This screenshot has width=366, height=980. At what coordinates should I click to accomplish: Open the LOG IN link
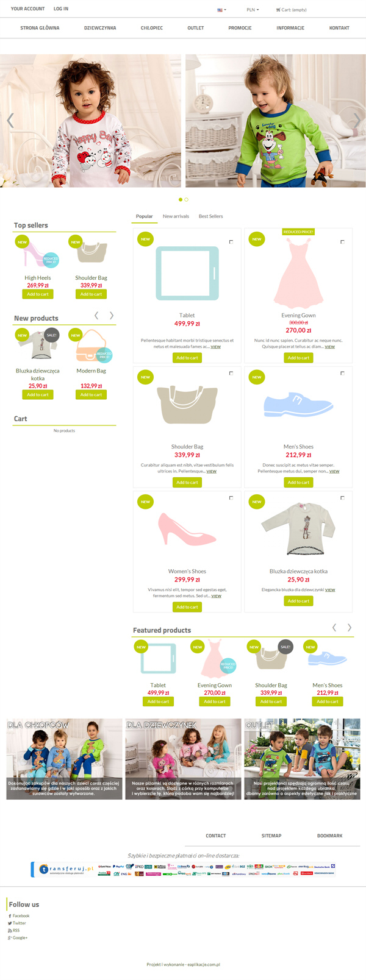pos(61,9)
